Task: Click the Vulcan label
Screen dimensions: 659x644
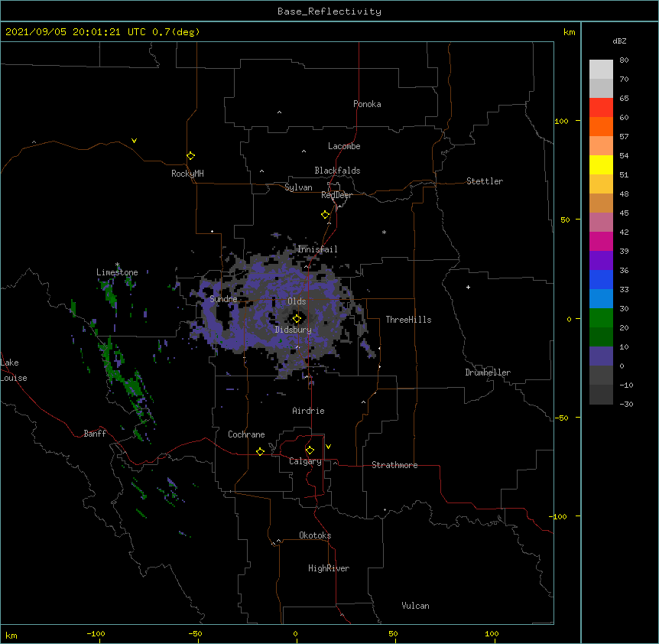Action: point(415,606)
